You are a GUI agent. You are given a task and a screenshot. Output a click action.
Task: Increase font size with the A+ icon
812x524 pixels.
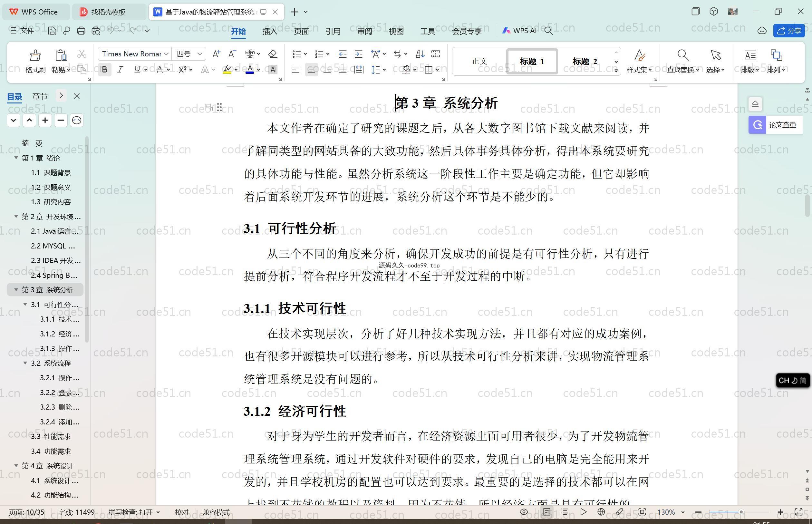216,54
